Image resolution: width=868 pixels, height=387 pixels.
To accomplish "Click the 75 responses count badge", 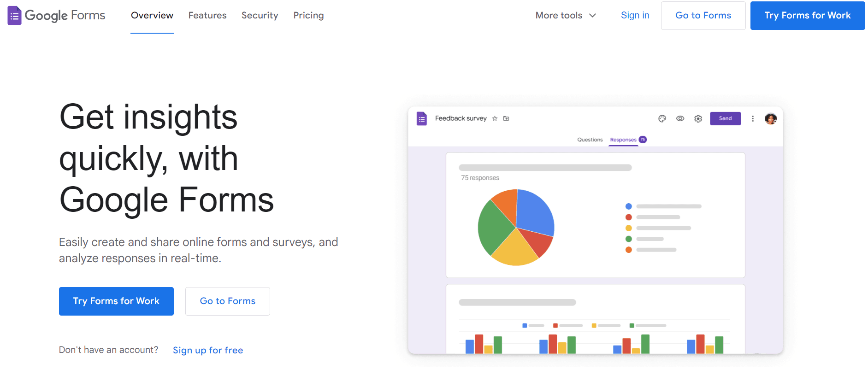I will click(x=643, y=140).
